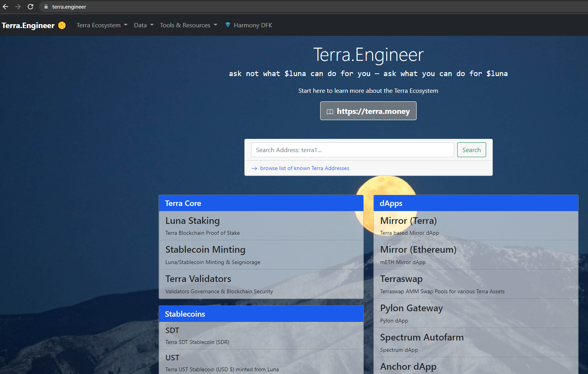The image size is (588, 374).
Task: Open Terra Validators entry
Action: pyautogui.click(x=261, y=284)
